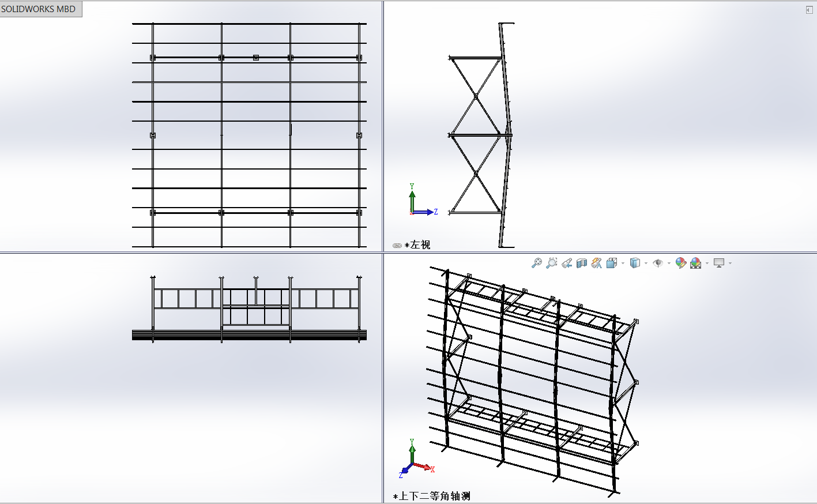The width and height of the screenshot is (817, 504).
Task: Expand the View Orientation dropdown arrow
Action: [623, 264]
